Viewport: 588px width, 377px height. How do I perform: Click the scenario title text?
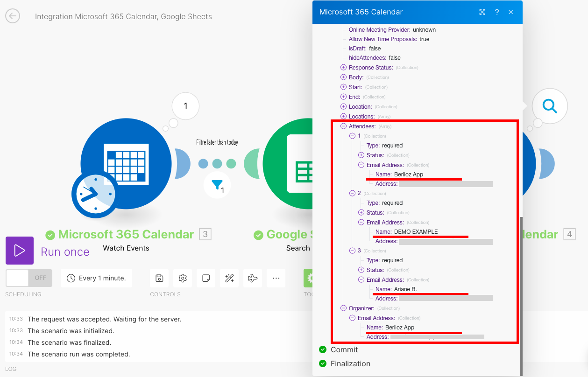pos(123,17)
